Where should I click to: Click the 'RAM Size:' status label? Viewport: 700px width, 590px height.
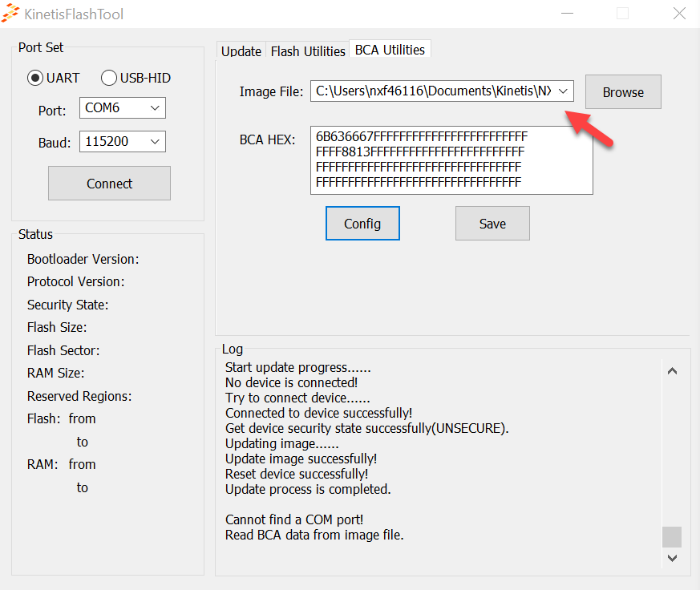[56, 373]
